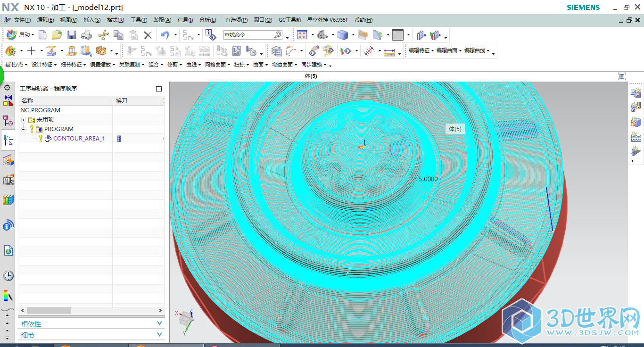
Task: Save the part with floppy disk icon
Action: (72, 34)
